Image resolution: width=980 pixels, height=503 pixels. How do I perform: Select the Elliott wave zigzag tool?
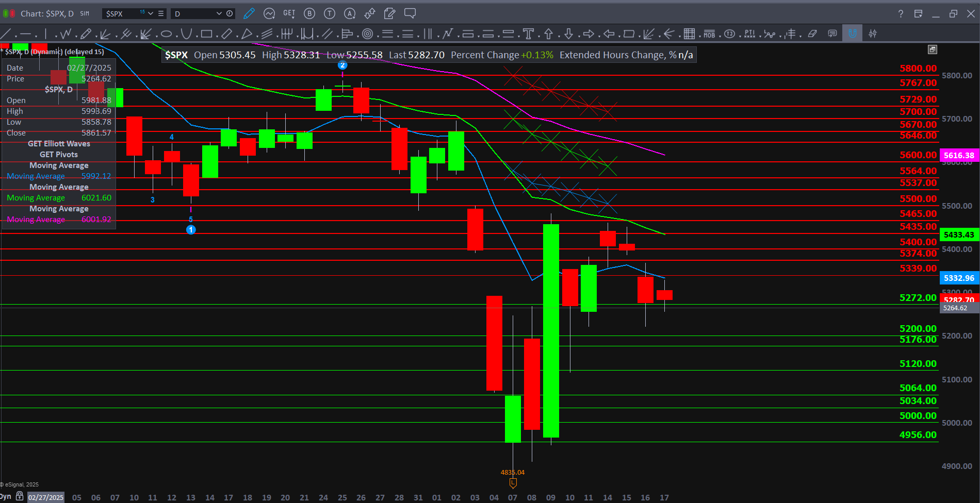66,34
